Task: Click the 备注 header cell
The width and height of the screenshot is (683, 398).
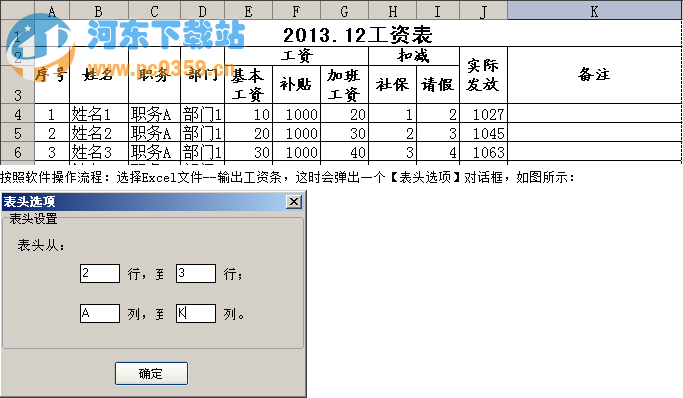Action: (594, 75)
